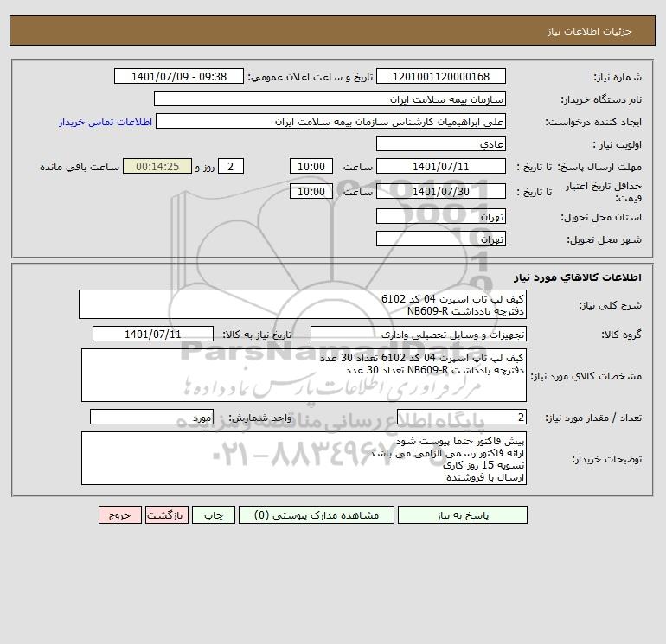Click the goods need date field 1401/07/11
Image resolution: width=666 pixels, height=644 pixels.
point(153,334)
